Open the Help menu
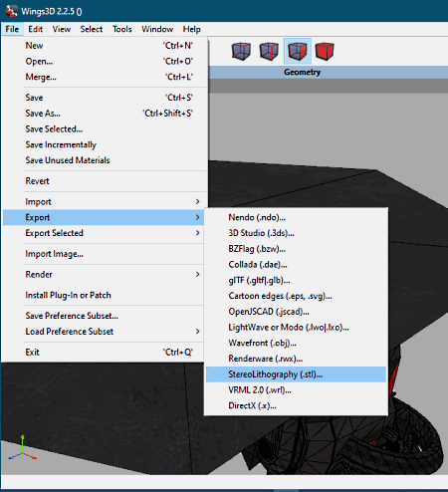Image resolution: width=448 pixels, height=492 pixels. tap(191, 29)
